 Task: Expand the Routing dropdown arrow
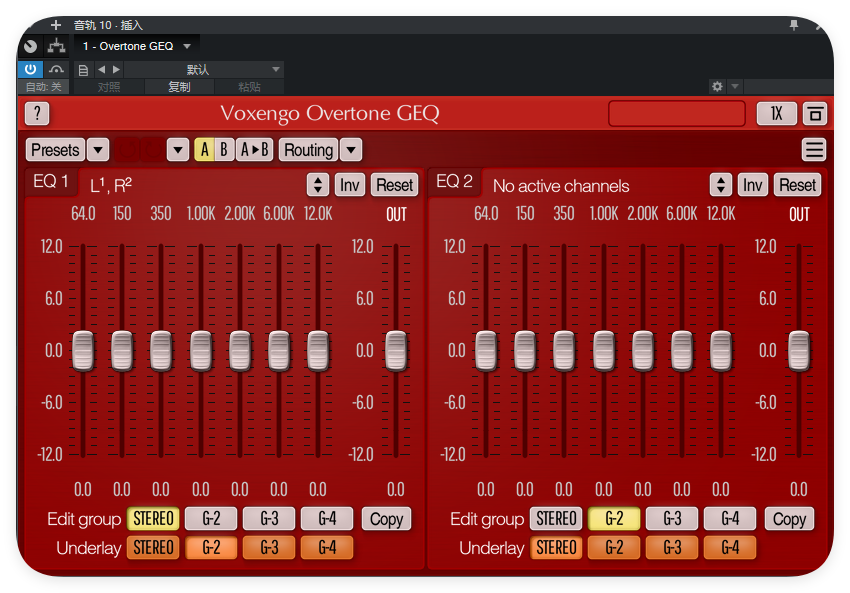click(x=351, y=150)
